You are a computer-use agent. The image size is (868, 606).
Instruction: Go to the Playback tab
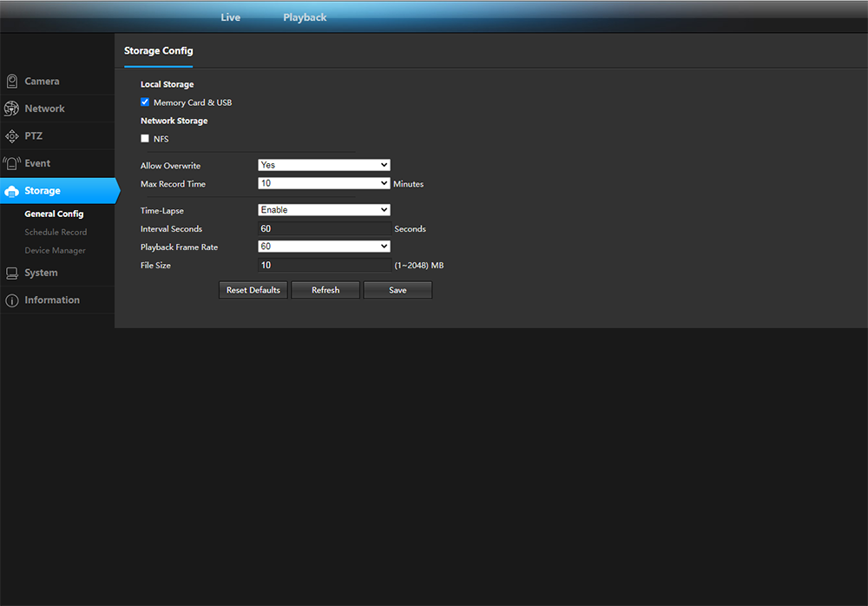click(x=305, y=17)
